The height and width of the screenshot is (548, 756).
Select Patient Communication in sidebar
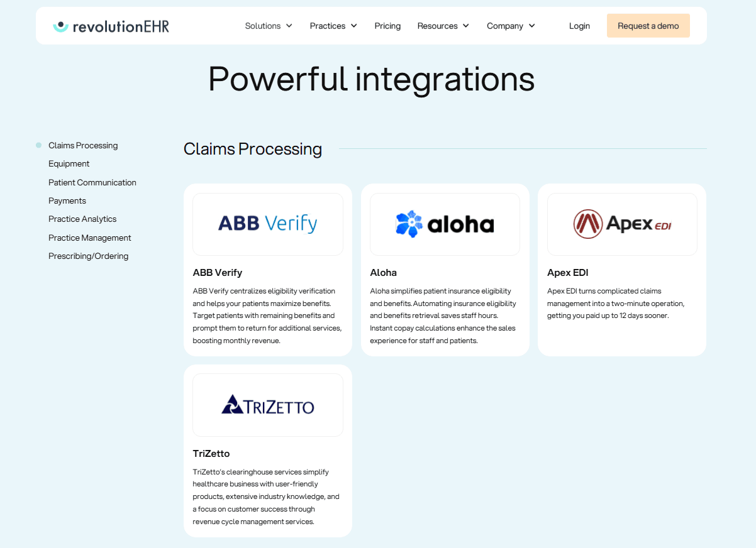[92, 182]
